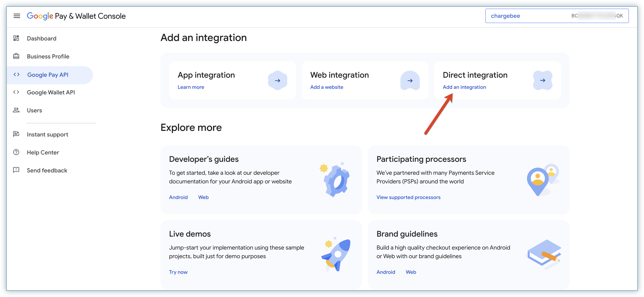Click the Add an integration page heading
This screenshot has width=644, height=297.
coord(204,38)
